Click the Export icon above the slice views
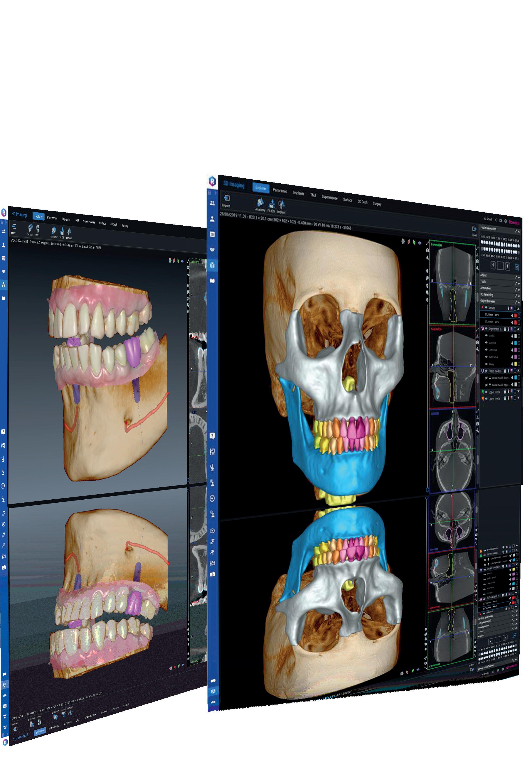 (474, 229)
